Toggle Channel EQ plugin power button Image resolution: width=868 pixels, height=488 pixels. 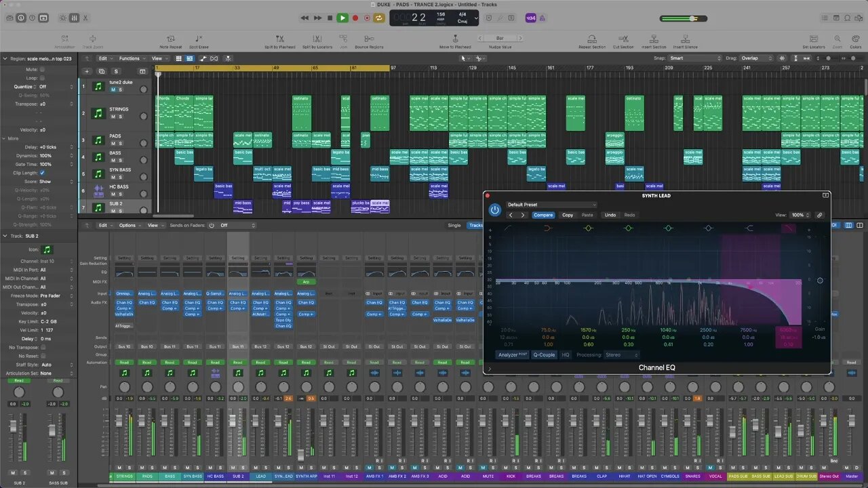495,210
